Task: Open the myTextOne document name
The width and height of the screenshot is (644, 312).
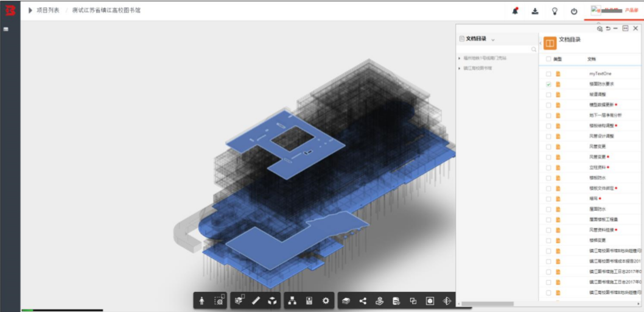Action: point(600,74)
